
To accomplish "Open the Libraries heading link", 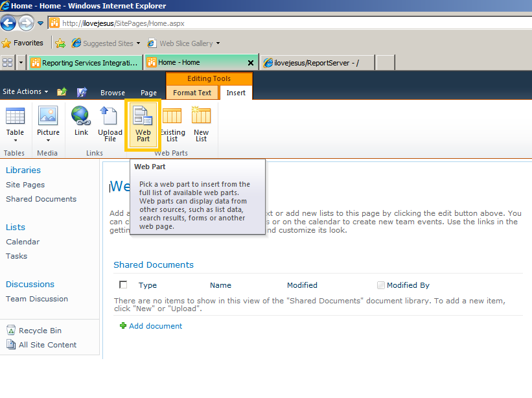I will (23, 170).
